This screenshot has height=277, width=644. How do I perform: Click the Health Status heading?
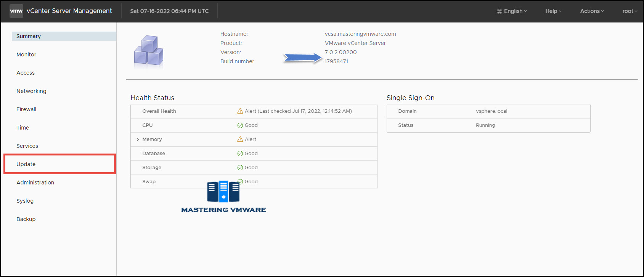153,98
